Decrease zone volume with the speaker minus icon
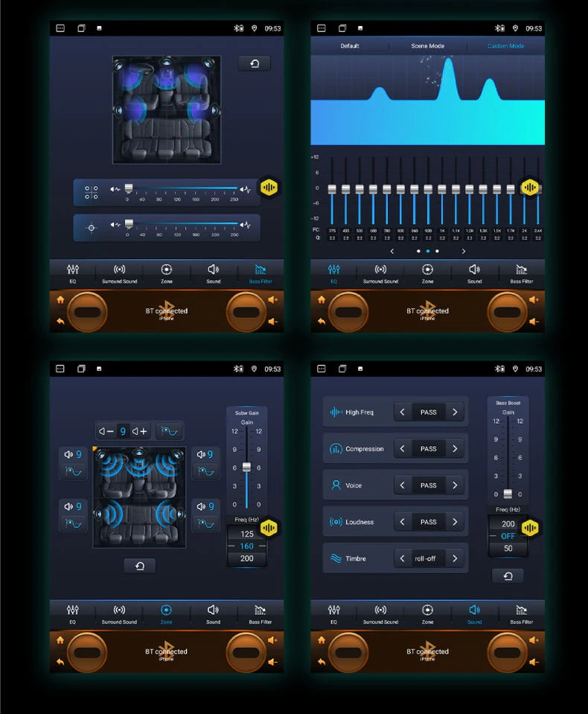The height and width of the screenshot is (714, 588). tap(107, 431)
